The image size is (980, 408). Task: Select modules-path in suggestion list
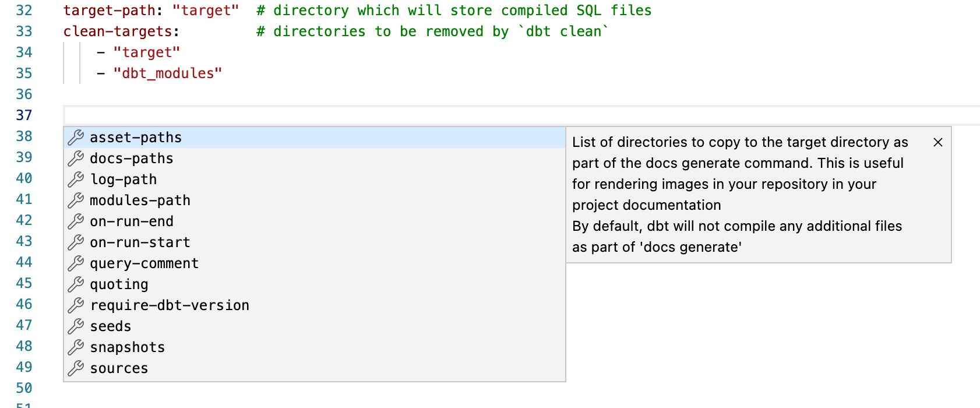click(x=315, y=201)
